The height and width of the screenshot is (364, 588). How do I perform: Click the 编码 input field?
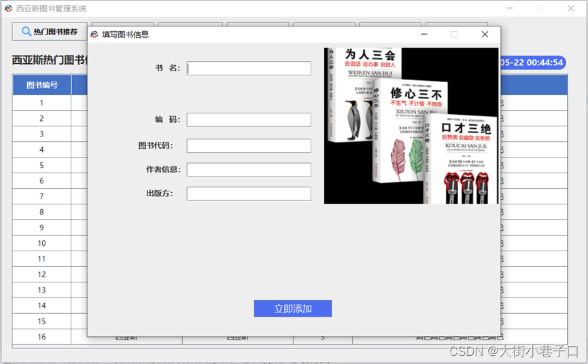249,120
